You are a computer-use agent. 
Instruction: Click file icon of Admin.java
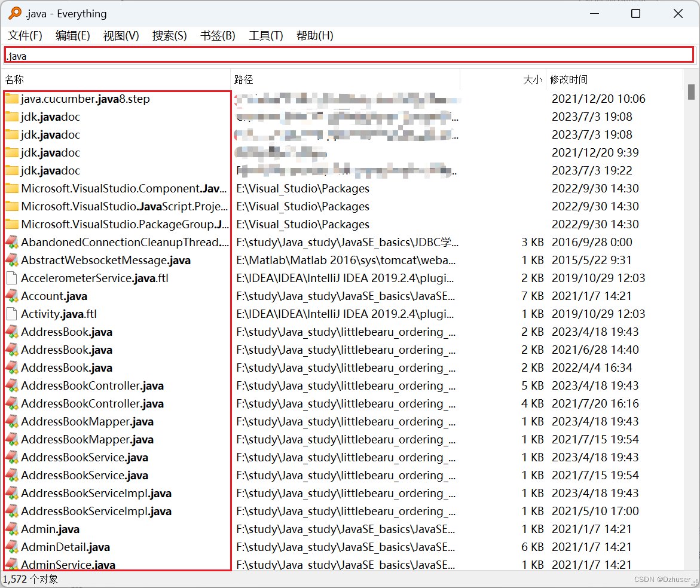tap(12, 529)
